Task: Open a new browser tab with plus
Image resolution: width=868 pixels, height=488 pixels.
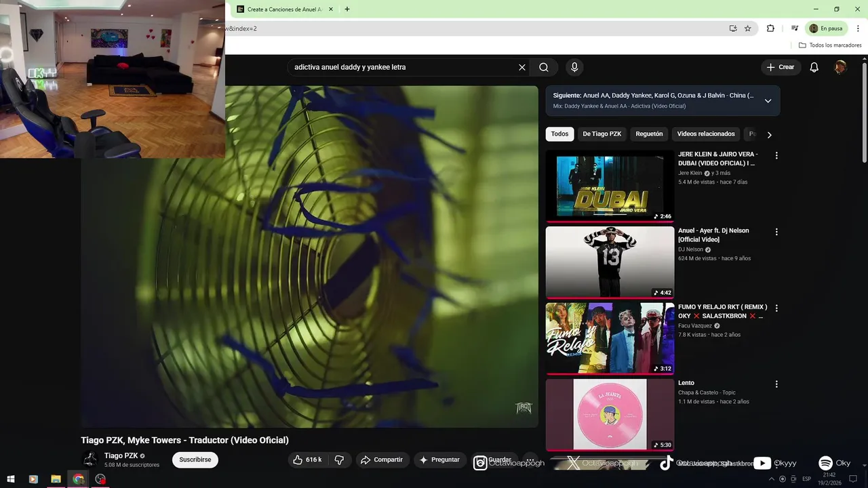Action: click(x=347, y=9)
